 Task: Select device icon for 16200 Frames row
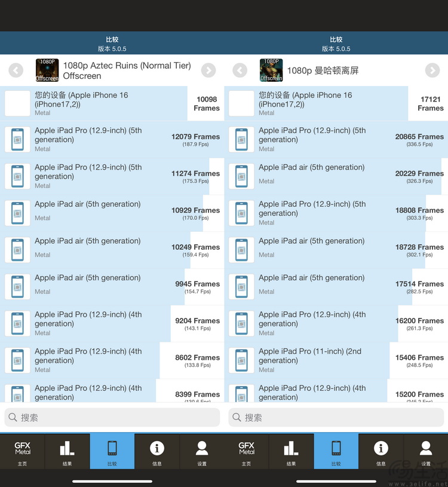[x=241, y=324]
